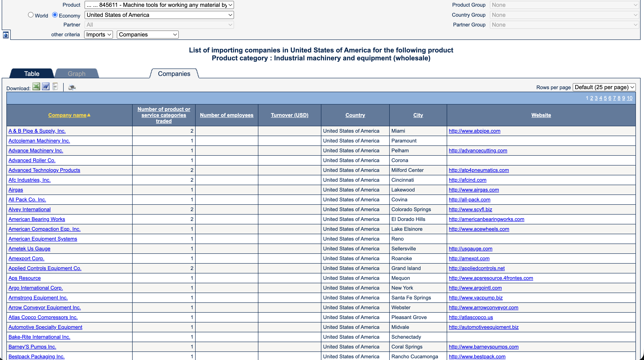The height and width of the screenshot is (360, 644).
Task: Open the Companies tab
Action: click(x=174, y=74)
